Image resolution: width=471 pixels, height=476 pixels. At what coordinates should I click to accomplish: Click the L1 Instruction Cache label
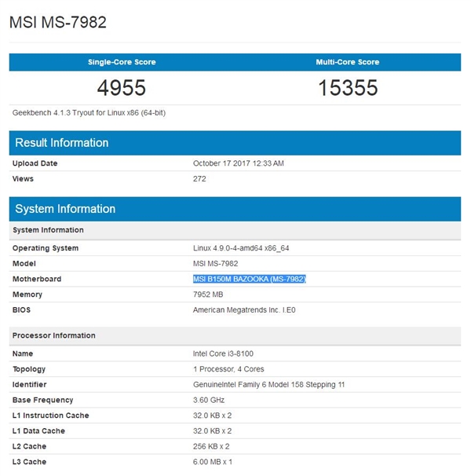[x=51, y=416]
